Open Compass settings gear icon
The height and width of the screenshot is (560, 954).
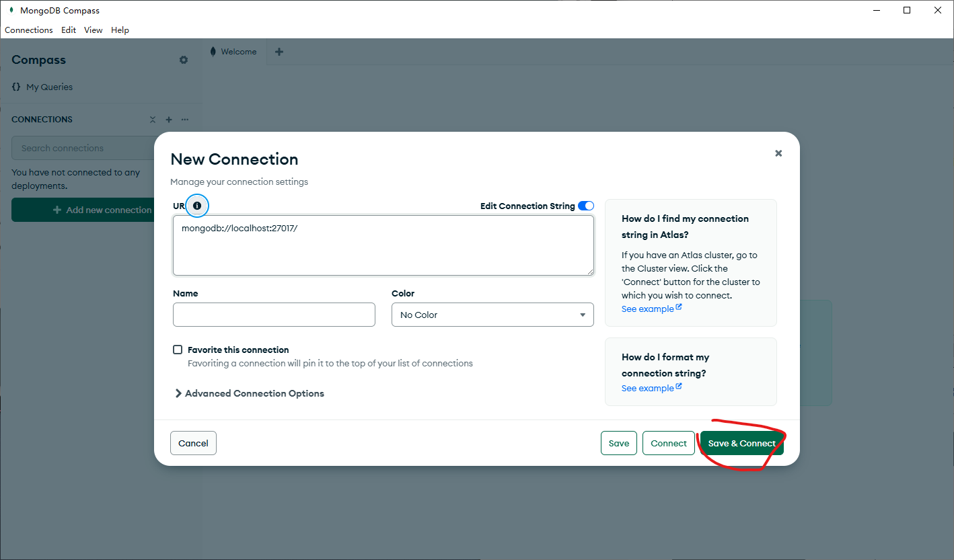point(184,60)
